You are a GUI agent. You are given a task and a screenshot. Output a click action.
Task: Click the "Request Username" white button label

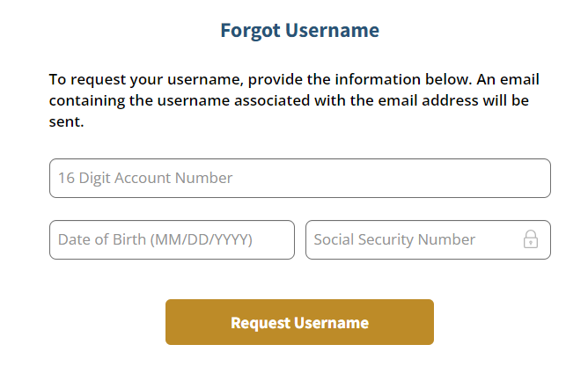tap(299, 323)
